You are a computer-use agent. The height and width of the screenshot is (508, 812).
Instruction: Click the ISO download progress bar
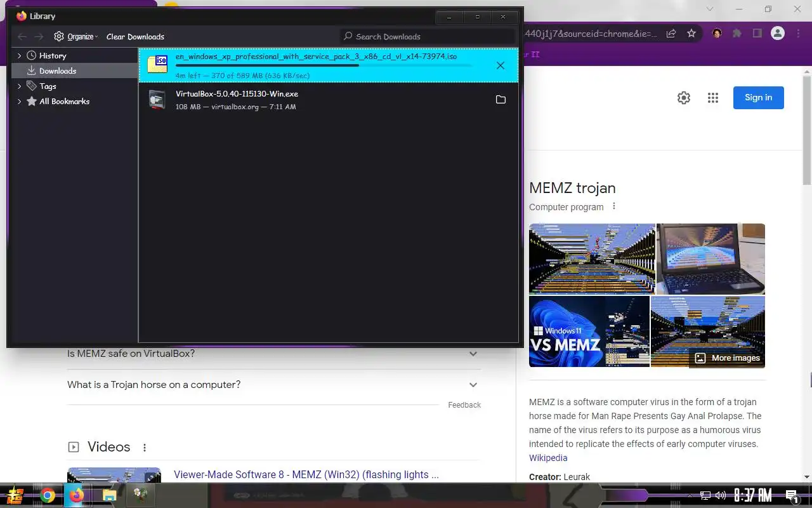point(324,65)
